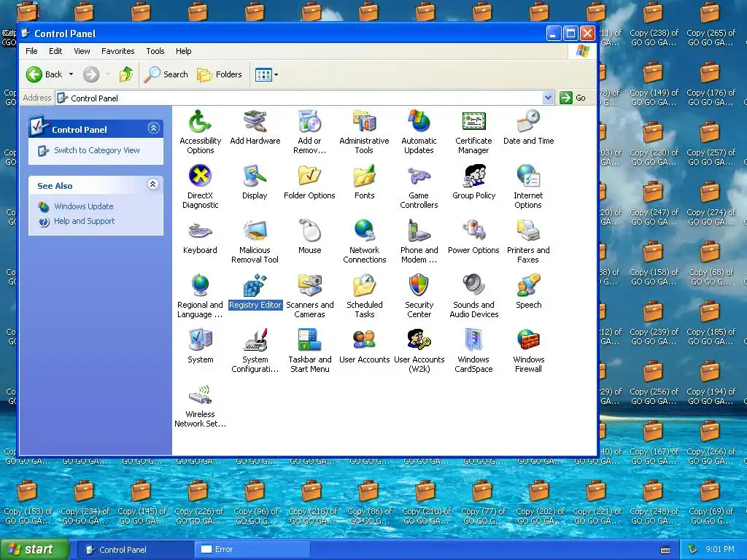Collapse the Control Panel sidebar section

tap(153, 128)
